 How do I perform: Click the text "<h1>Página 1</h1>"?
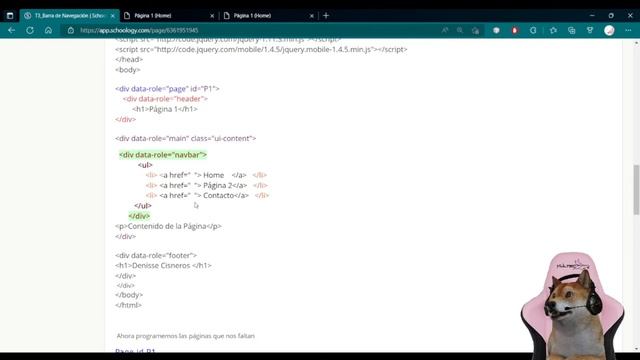tap(165, 109)
